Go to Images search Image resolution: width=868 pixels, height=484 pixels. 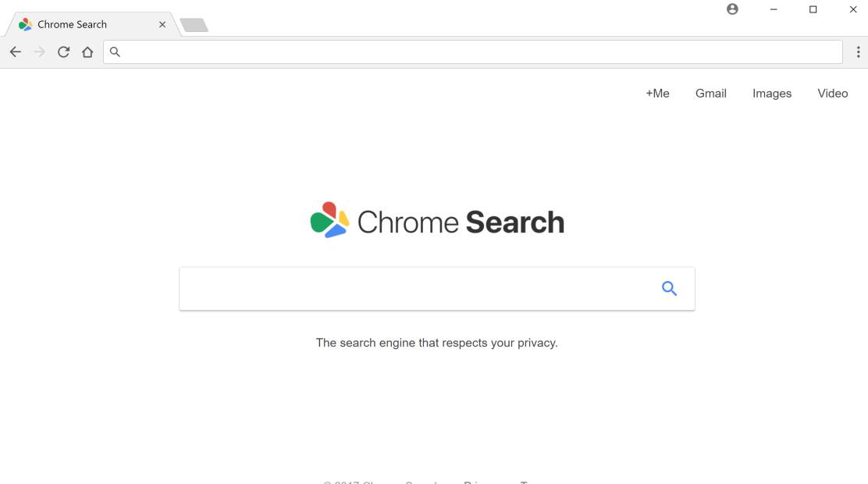[771, 94]
